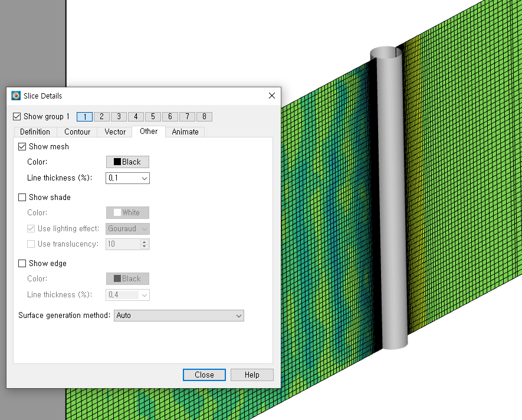Select slice group 2 button

click(x=101, y=117)
